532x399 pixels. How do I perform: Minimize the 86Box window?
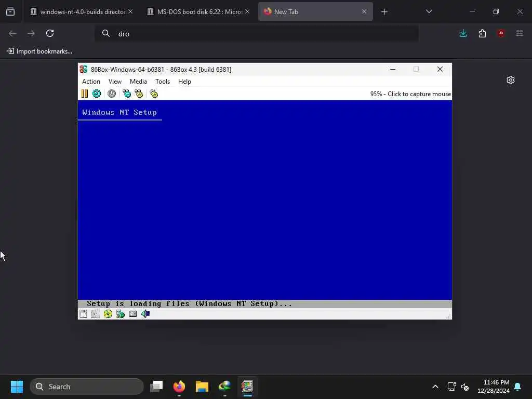click(393, 69)
